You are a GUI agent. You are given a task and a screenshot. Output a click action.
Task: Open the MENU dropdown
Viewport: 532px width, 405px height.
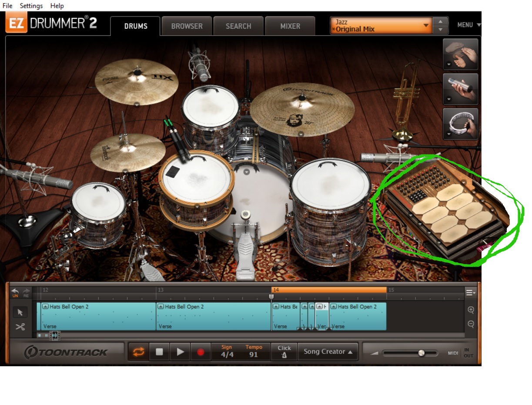click(x=469, y=25)
